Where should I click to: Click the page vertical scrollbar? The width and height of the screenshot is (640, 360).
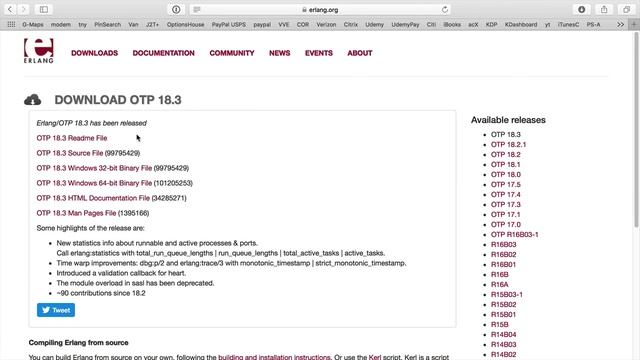coord(636,131)
